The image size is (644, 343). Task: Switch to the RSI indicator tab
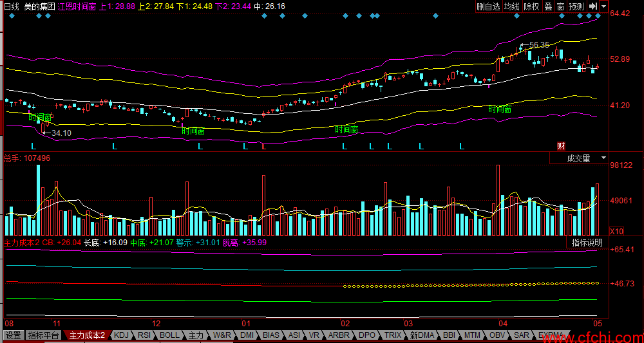pyautogui.click(x=144, y=335)
